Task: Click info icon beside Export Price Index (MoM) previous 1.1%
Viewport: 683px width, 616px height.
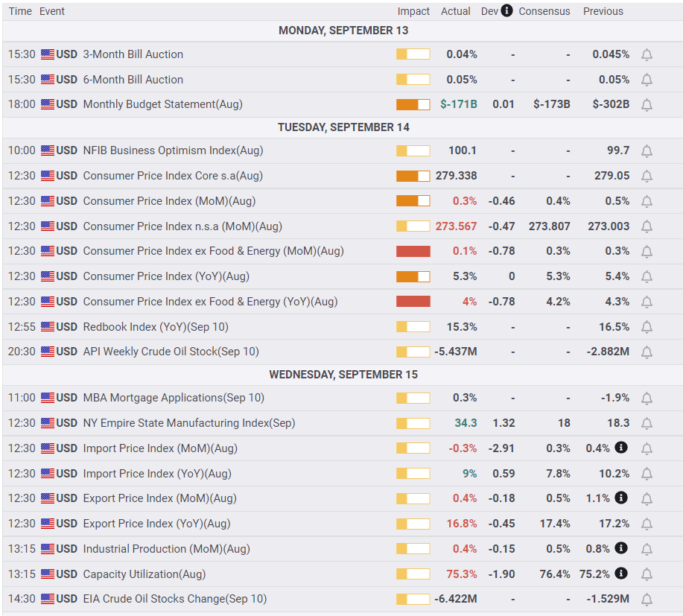Action: click(x=621, y=498)
